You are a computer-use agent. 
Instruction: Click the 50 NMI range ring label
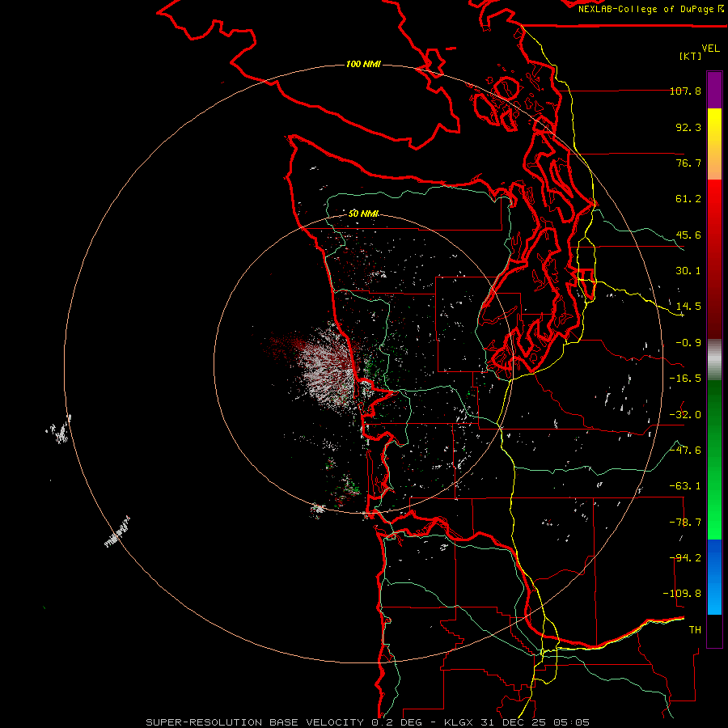pos(363,214)
